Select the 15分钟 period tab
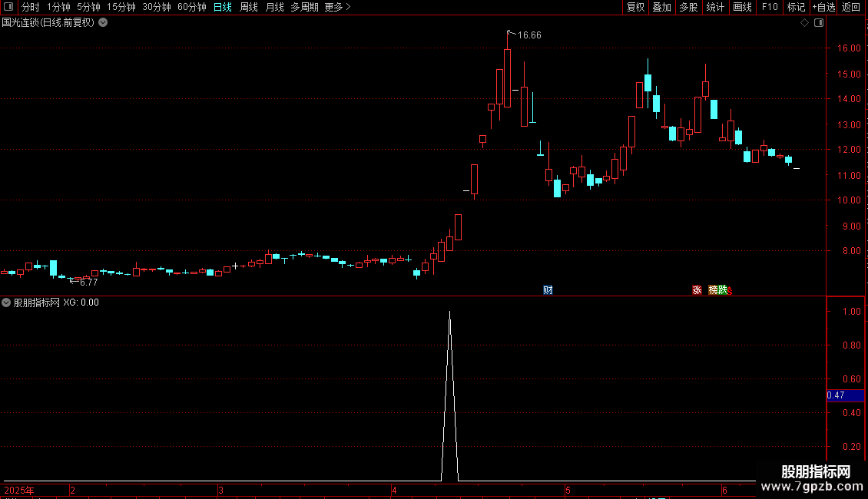This screenshot has height=499, width=868. point(121,7)
